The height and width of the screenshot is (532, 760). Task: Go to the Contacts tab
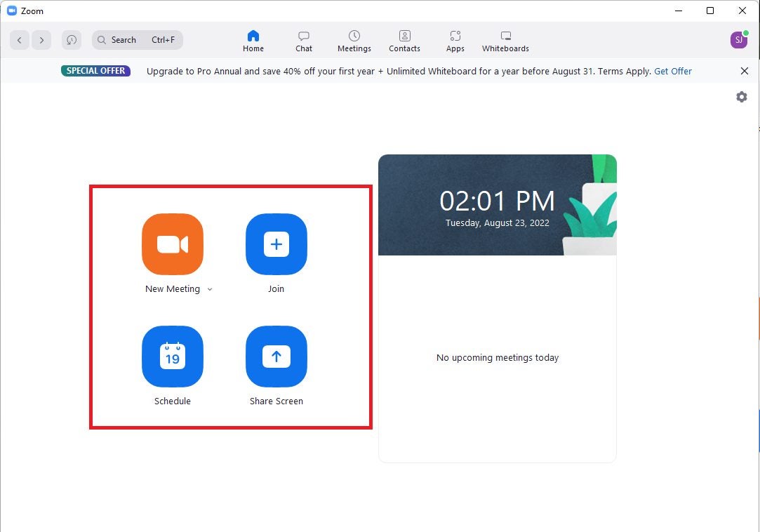pos(405,41)
